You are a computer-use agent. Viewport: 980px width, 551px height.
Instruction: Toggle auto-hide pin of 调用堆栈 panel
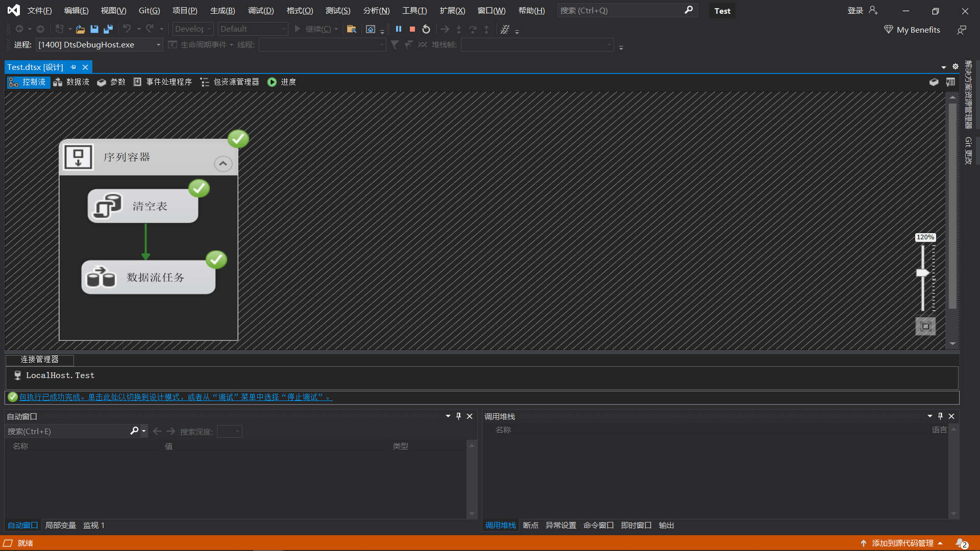pos(940,416)
